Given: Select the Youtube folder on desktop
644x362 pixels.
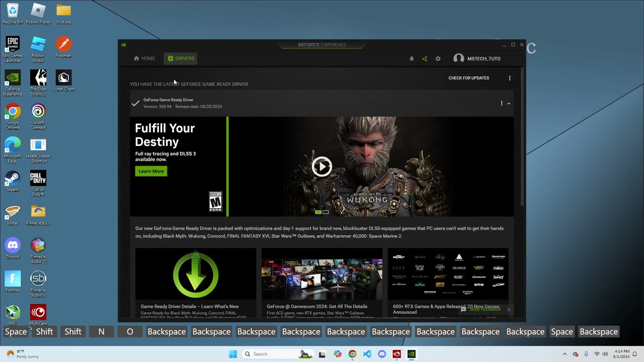Looking at the screenshot, I should click(x=63, y=14).
